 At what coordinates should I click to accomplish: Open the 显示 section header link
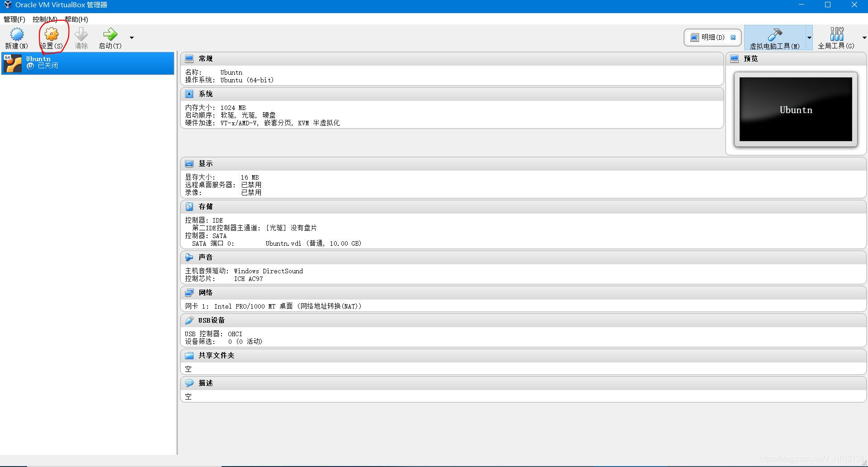pyautogui.click(x=206, y=164)
